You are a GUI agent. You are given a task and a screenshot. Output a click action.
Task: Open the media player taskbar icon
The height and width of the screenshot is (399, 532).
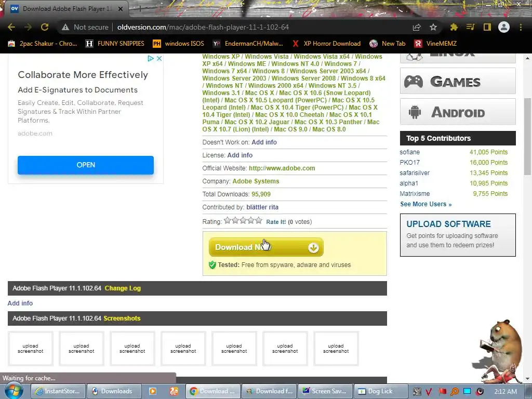pyautogui.click(x=153, y=391)
